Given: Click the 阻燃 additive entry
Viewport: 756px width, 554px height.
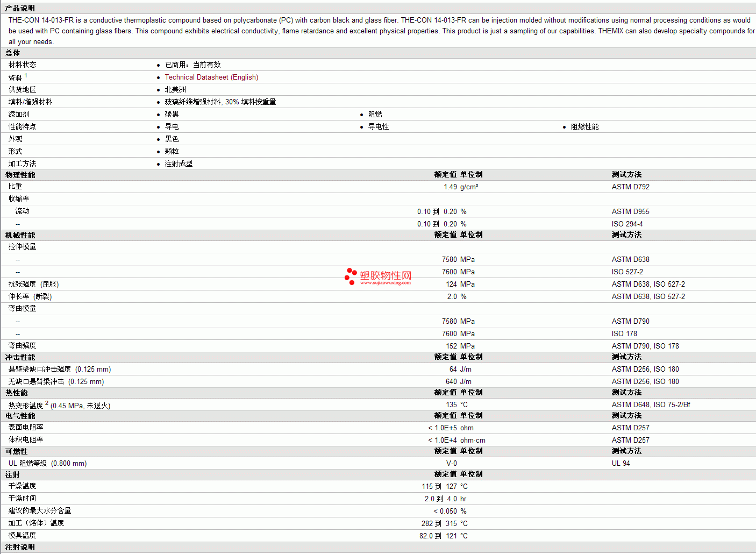Looking at the screenshot, I should tap(375, 114).
